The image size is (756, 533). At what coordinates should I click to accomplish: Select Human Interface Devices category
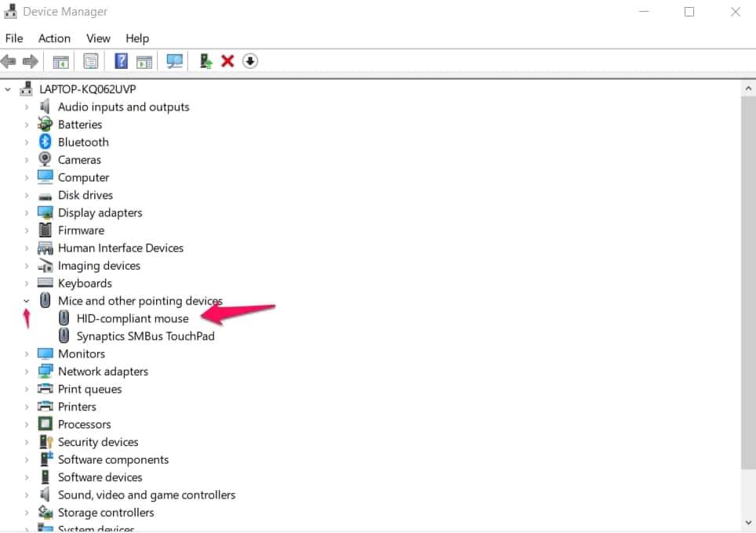coord(121,248)
